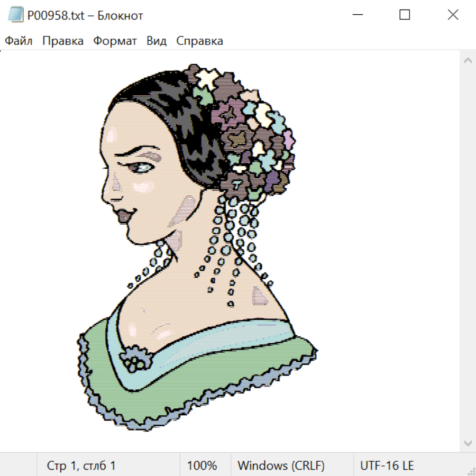Screen dimensions: 476x476
Task: Click the 'Стр 1, стлб 1' status field
Action: click(x=81, y=465)
